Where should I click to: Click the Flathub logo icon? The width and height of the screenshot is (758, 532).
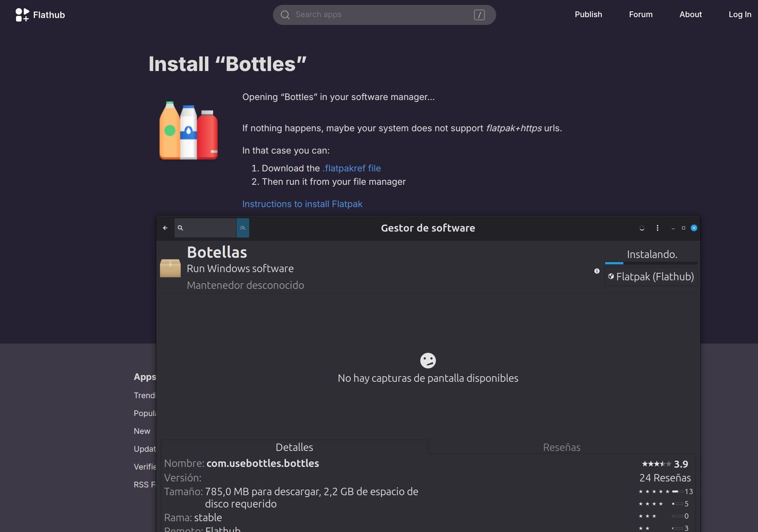click(x=22, y=15)
